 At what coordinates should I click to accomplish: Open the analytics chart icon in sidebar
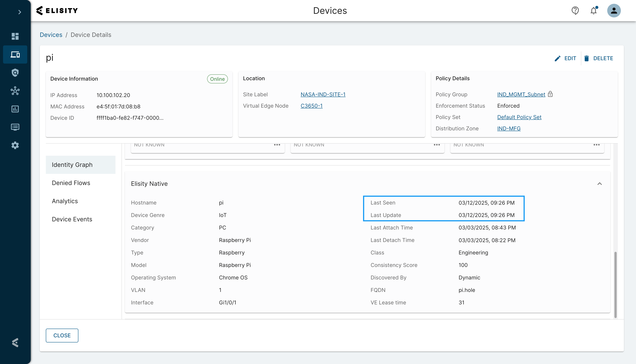pos(15,109)
